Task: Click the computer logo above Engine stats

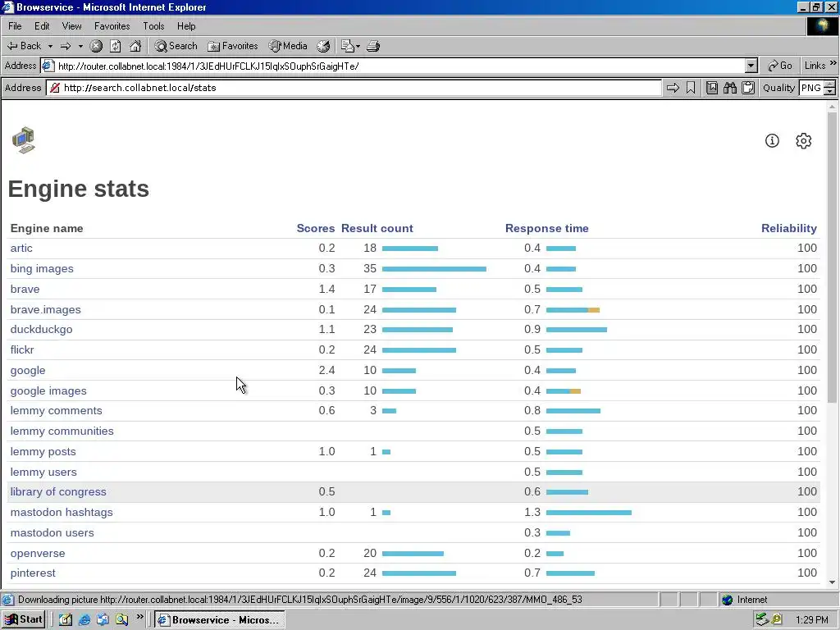Action: (x=24, y=140)
